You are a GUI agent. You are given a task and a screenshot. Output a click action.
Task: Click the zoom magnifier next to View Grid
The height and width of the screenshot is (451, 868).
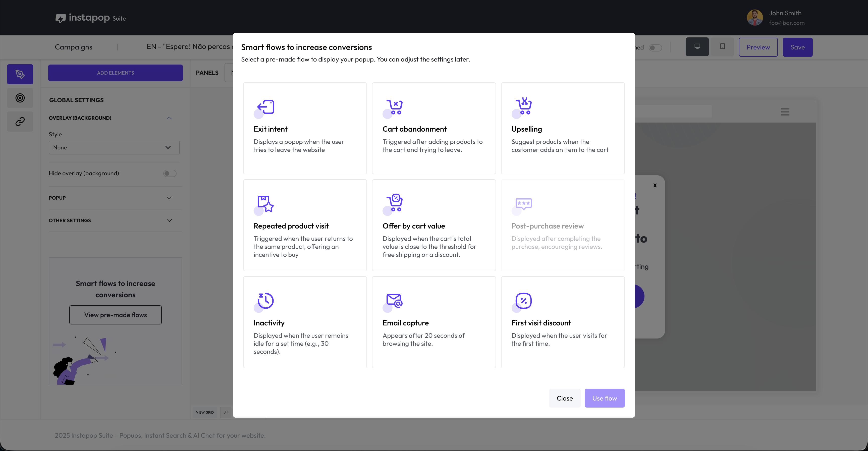tap(226, 412)
